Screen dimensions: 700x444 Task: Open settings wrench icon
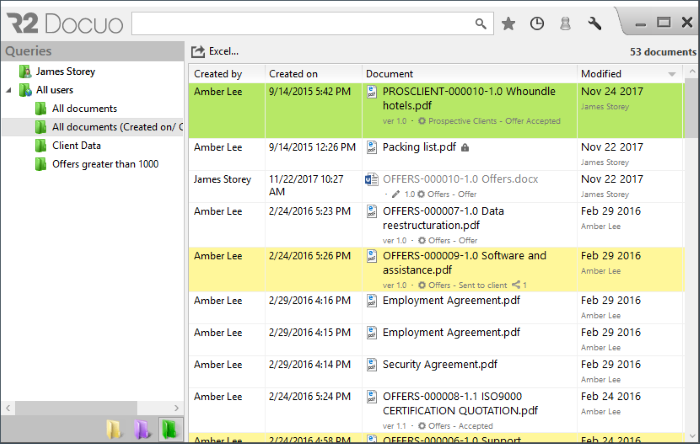pos(594,24)
